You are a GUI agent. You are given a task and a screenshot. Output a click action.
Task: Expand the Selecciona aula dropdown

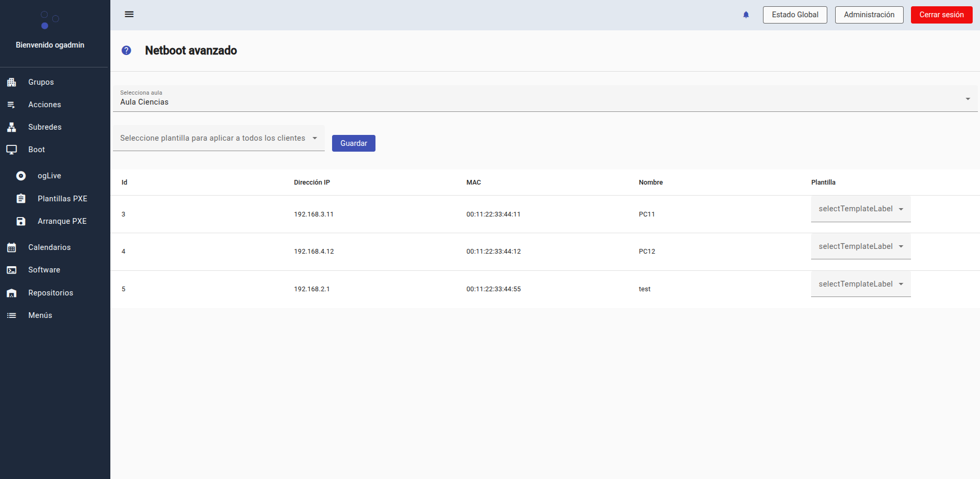(545, 99)
